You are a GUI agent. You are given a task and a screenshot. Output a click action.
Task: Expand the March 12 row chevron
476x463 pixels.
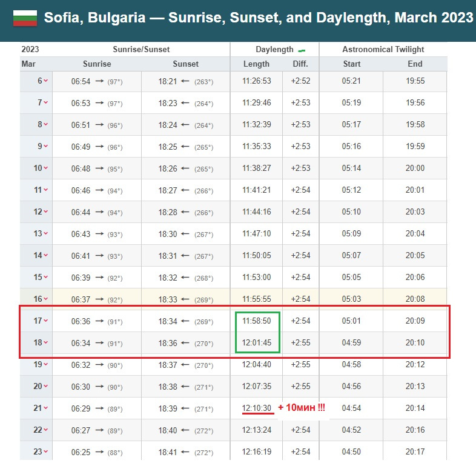[45, 212]
